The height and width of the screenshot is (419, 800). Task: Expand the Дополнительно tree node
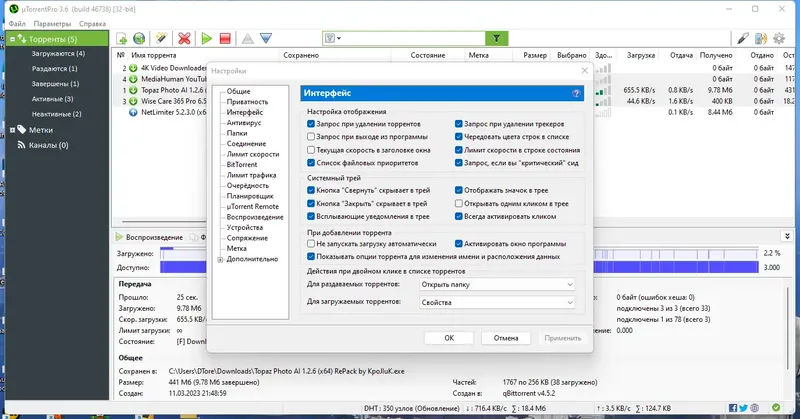click(220, 260)
